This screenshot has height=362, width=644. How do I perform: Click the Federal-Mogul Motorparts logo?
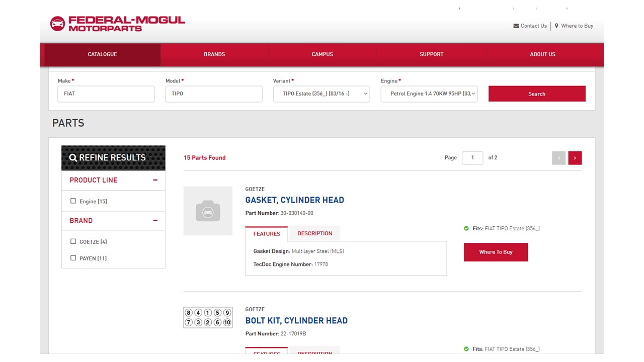[117, 24]
